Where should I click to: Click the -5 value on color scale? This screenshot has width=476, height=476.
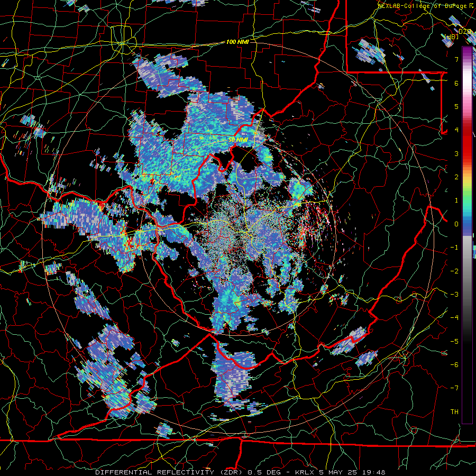tap(454, 342)
